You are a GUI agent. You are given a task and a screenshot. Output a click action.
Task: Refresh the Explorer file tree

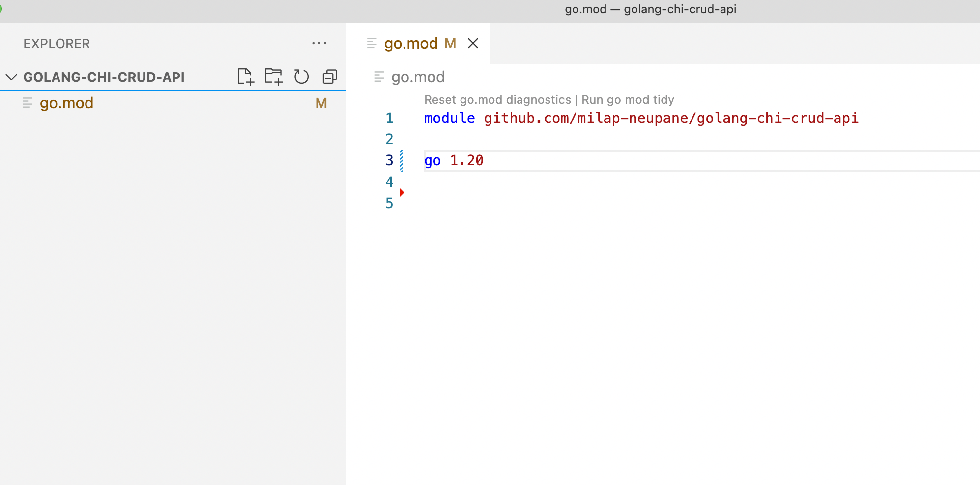pos(301,77)
